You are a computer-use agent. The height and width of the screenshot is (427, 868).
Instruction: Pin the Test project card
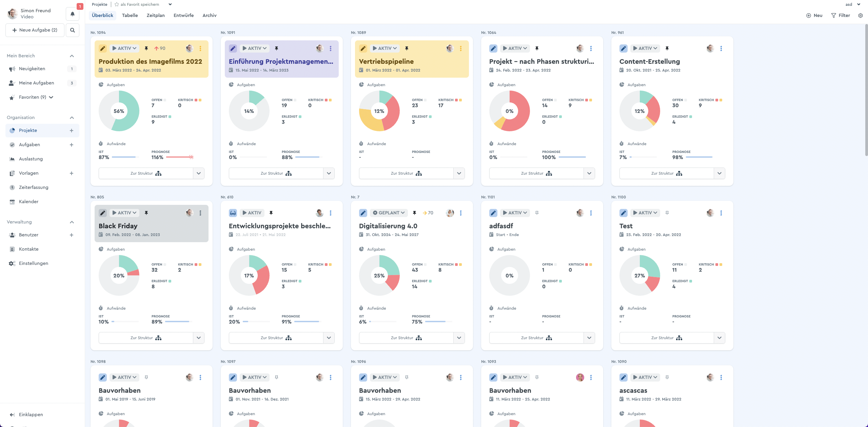[x=667, y=213]
